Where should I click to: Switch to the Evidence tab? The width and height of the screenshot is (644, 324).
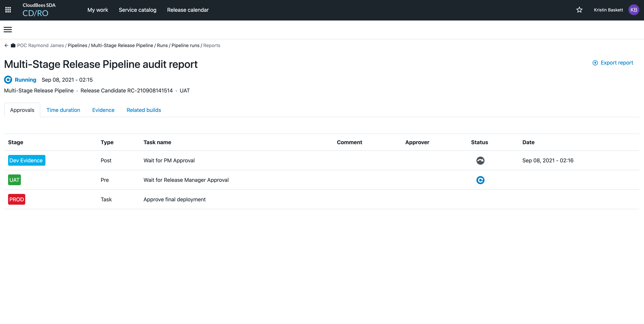click(x=103, y=110)
